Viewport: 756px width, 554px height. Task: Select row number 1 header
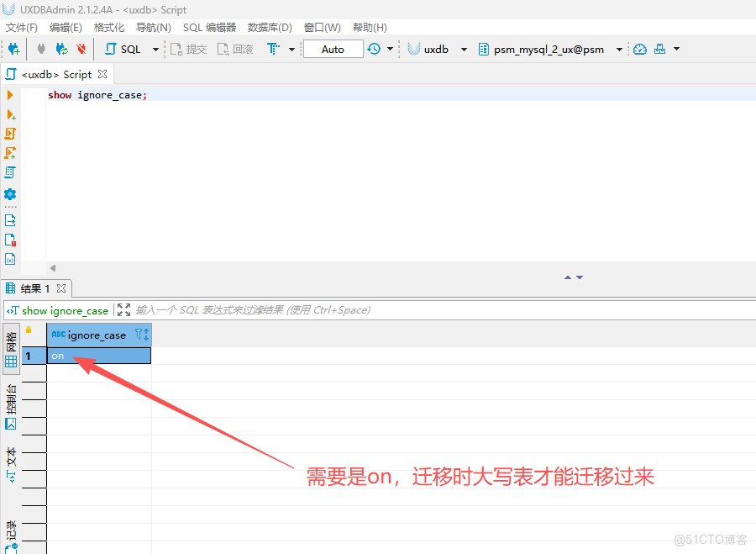34,356
